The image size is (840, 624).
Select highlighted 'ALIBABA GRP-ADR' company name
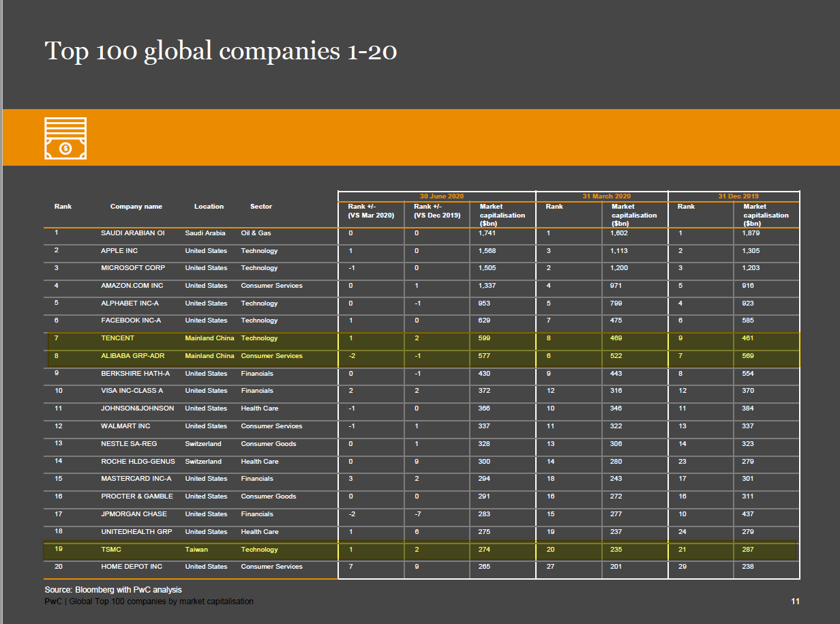134,356
